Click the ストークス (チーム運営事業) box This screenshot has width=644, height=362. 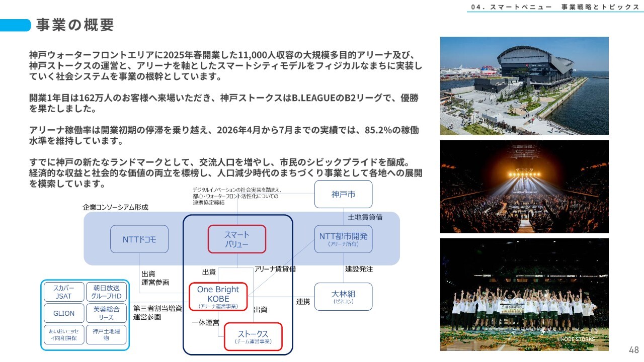[253, 336]
